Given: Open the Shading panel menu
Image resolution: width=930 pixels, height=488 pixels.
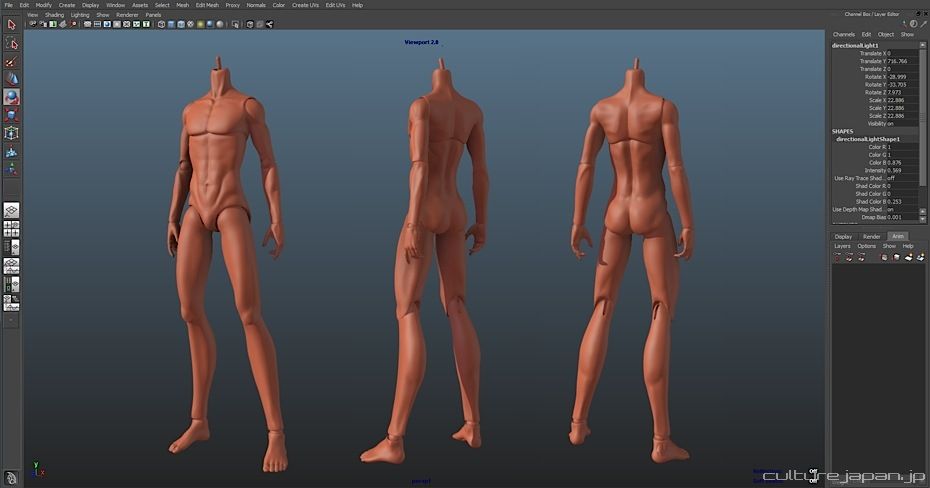Looking at the screenshot, I should [x=54, y=15].
